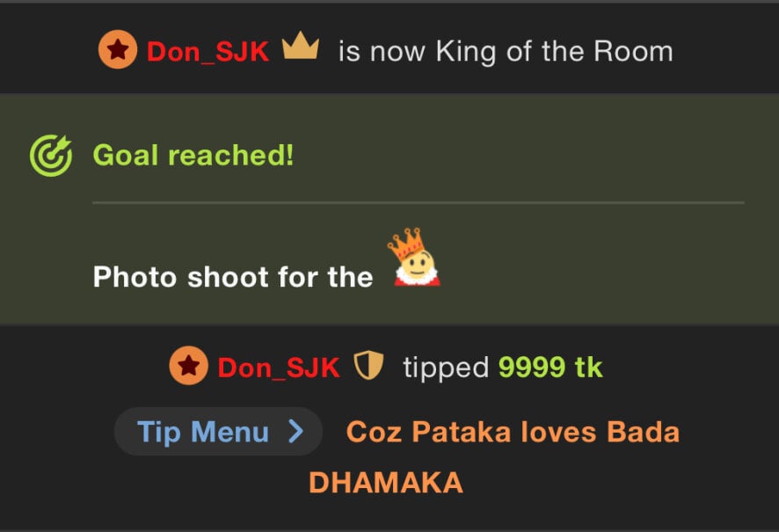Image resolution: width=779 pixels, height=532 pixels.
Task: Click the green target goal icon
Action: tap(51, 156)
